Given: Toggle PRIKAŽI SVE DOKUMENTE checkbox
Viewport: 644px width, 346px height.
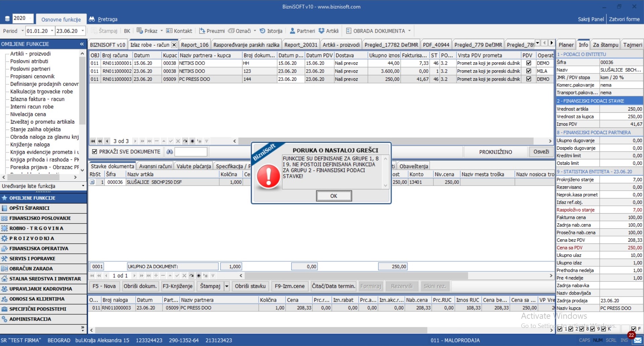Looking at the screenshot, I should click(x=95, y=152).
